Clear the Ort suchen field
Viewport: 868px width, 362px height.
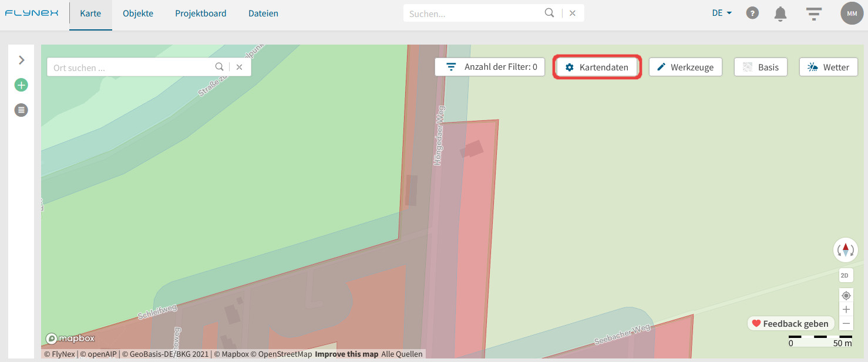[239, 67]
